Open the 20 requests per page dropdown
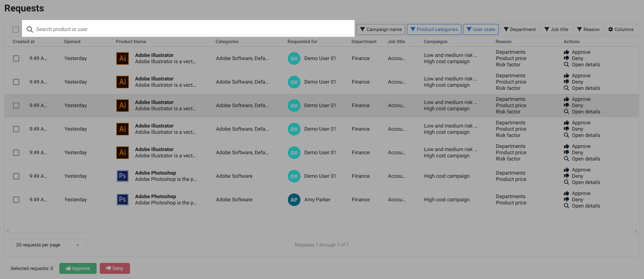Screen dimensions: 644x279 (48, 245)
